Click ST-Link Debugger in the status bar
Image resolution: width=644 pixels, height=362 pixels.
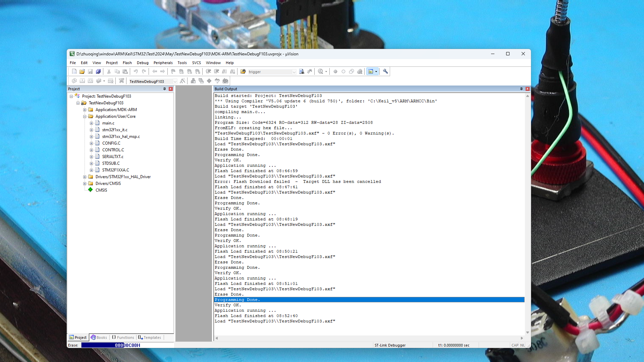tap(390, 345)
